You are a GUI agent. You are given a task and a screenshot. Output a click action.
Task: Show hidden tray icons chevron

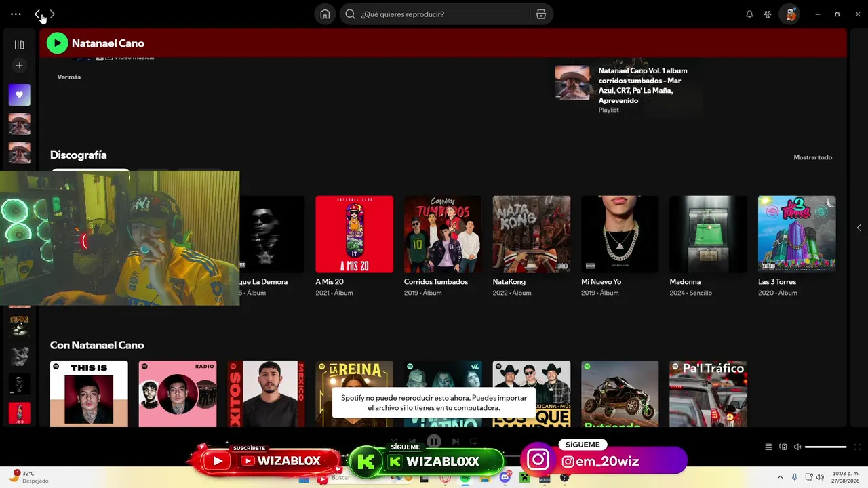(x=780, y=478)
